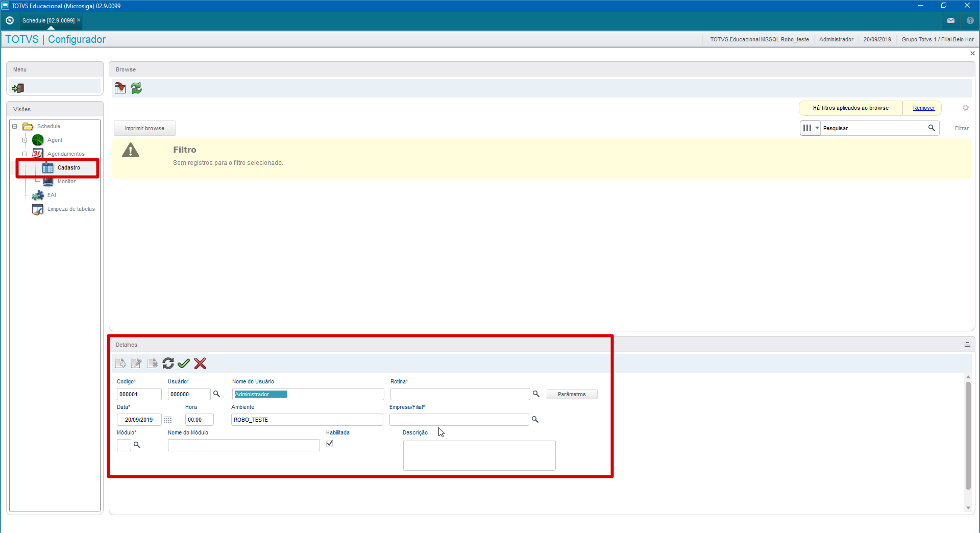Click the delete record icon in Detalhes toolbar
This screenshot has height=533, width=980.
click(x=152, y=363)
